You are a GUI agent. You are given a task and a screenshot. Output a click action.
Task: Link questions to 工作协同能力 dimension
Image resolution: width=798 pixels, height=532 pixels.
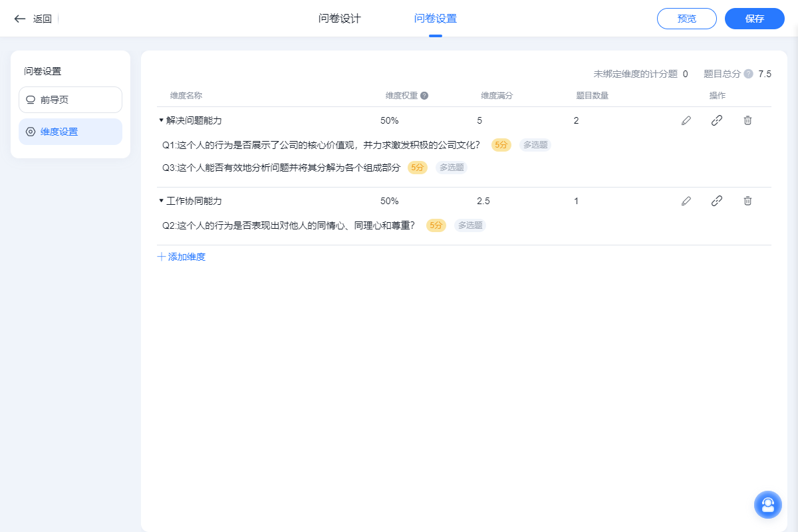717,201
